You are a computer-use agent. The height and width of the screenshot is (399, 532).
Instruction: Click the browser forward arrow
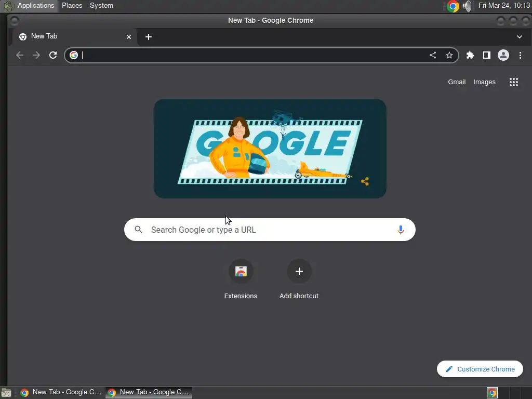(36, 55)
